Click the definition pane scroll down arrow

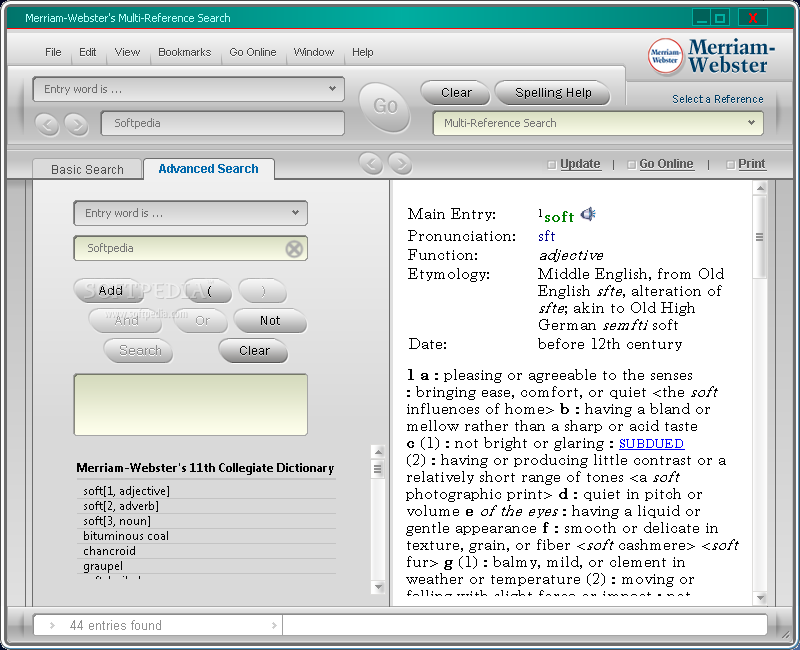[x=760, y=598]
